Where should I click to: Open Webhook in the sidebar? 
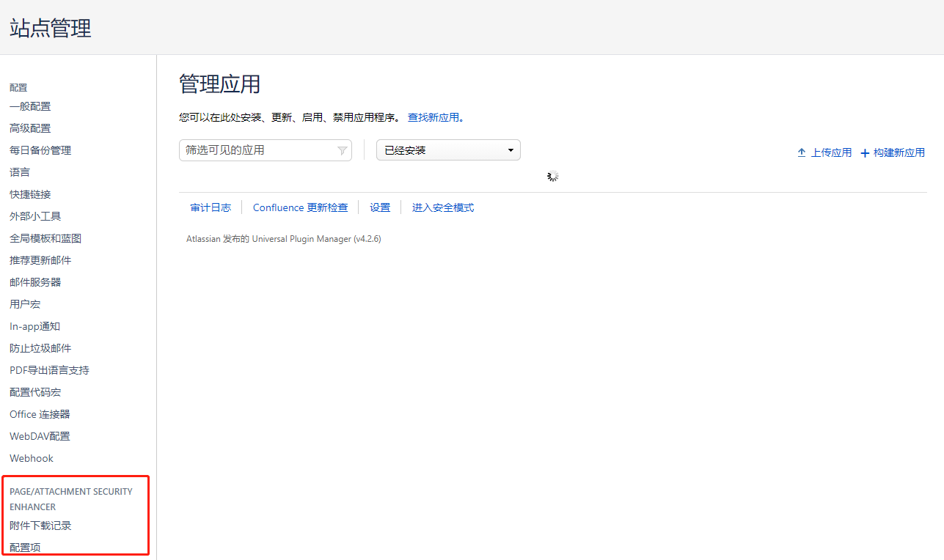(x=32, y=458)
